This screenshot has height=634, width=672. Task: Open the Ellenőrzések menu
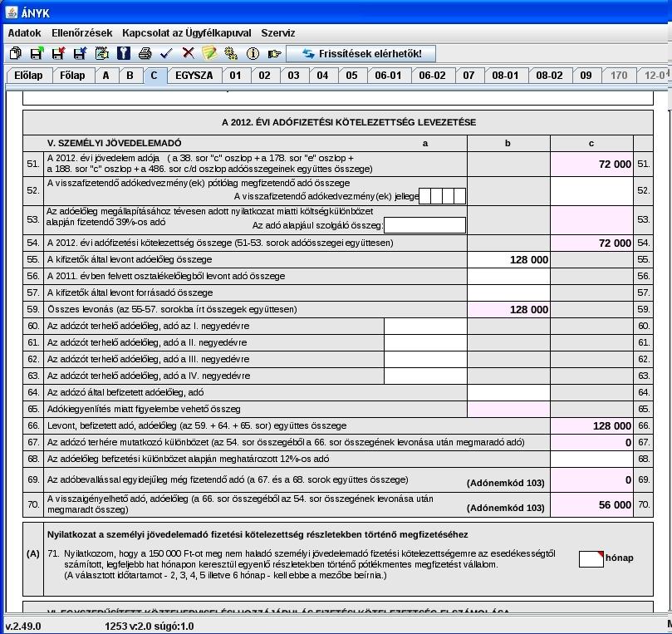82,33
